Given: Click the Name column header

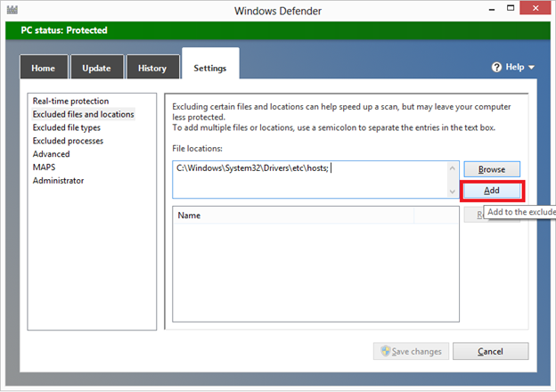Looking at the screenshot, I should click(292, 216).
